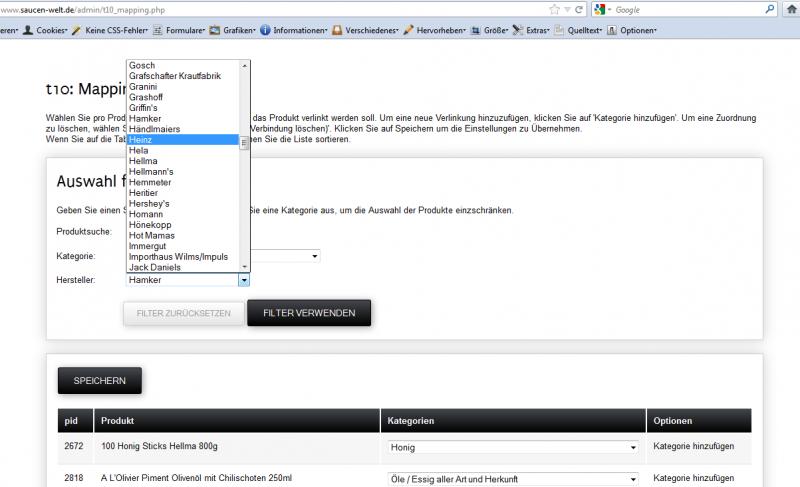Click Kategorie hinzufügen for Honig Sticks
800x487 pixels.
pos(695,447)
